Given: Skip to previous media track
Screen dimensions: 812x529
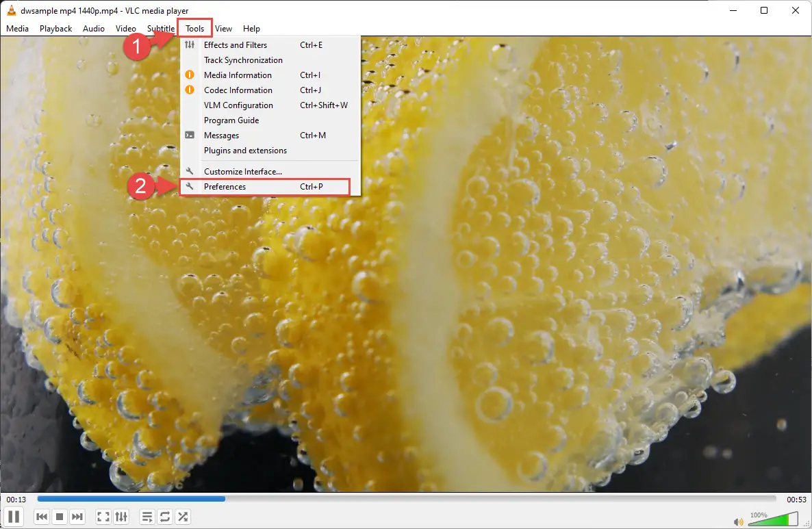Looking at the screenshot, I should click(42, 517).
